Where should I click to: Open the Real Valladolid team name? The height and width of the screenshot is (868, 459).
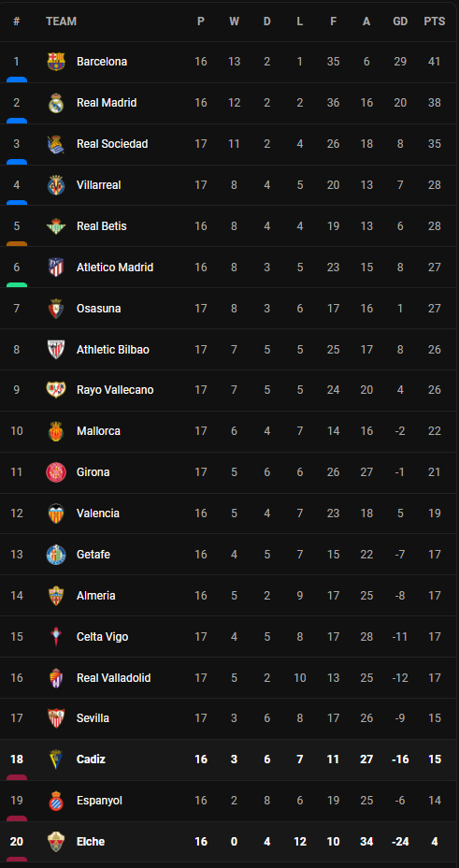point(113,677)
